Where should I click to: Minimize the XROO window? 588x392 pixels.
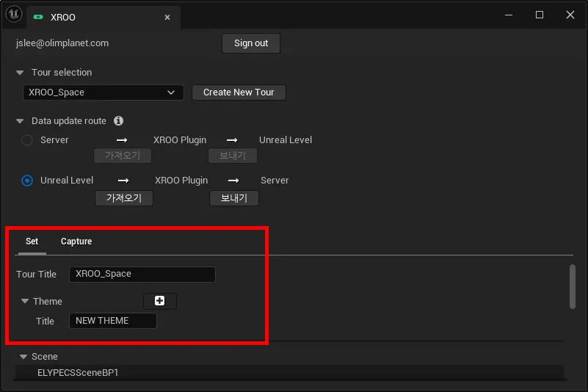click(x=509, y=15)
